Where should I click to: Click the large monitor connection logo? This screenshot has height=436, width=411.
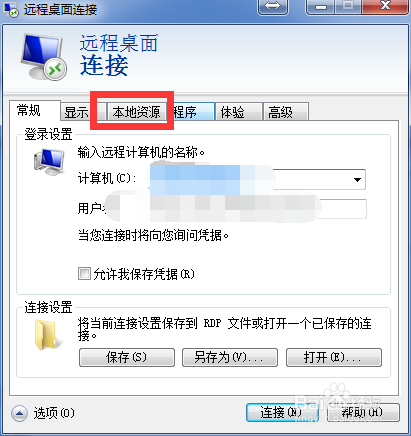(x=43, y=57)
